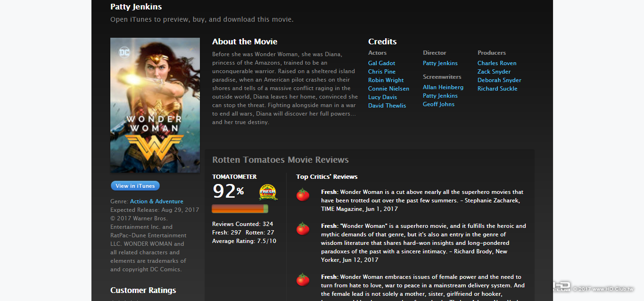
Task: Open Lucy Davis actor link
Action: pyautogui.click(x=382, y=97)
